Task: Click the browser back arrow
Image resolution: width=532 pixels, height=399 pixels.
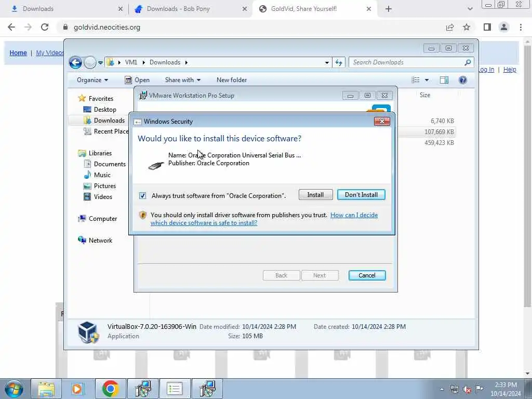Action: [x=11, y=27]
